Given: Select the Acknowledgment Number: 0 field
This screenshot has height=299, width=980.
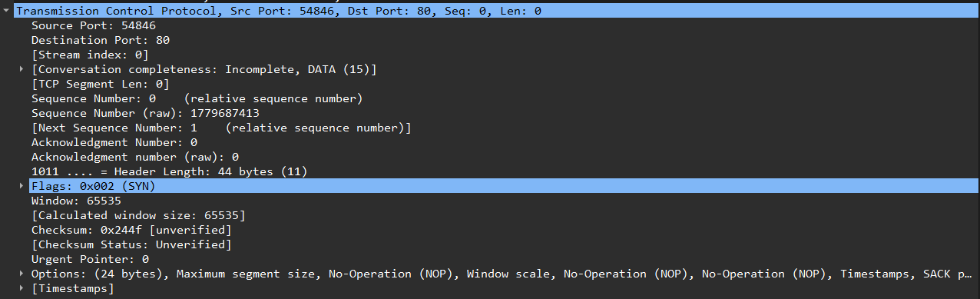Looking at the screenshot, I should pyautogui.click(x=114, y=142).
